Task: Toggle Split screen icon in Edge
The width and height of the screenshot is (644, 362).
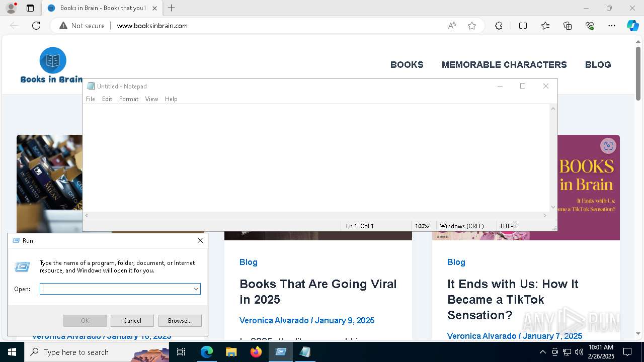Action: click(523, 26)
